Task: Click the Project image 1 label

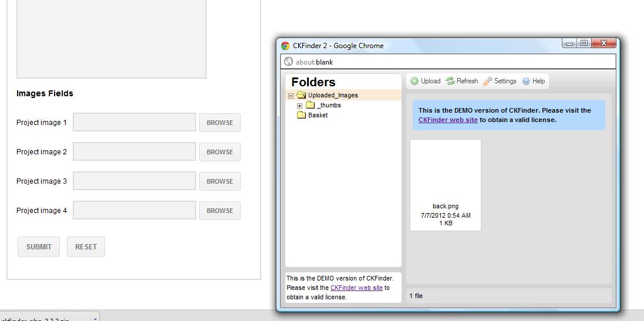Action: click(x=42, y=122)
